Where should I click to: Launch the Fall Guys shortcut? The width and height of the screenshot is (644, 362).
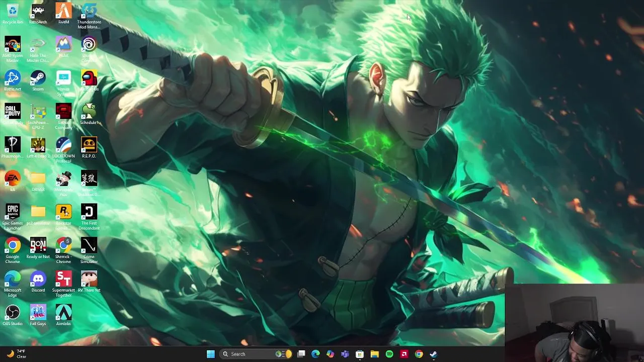coord(38,315)
